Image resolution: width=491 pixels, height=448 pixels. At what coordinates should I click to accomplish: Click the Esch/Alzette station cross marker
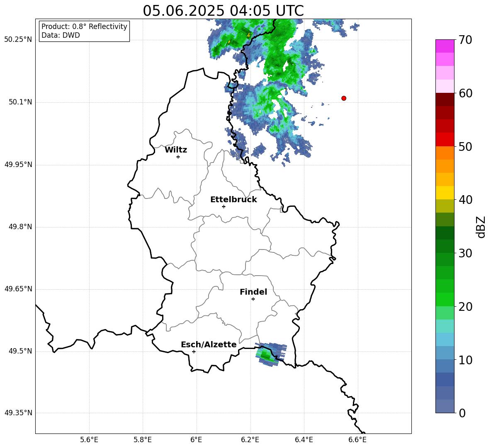click(x=194, y=351)
